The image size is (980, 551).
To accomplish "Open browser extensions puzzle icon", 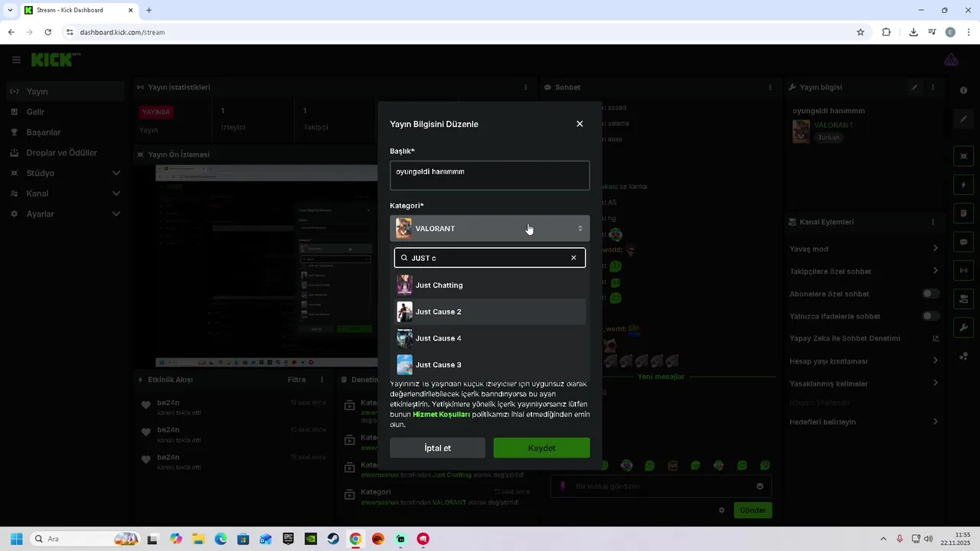I will (887, 32).
